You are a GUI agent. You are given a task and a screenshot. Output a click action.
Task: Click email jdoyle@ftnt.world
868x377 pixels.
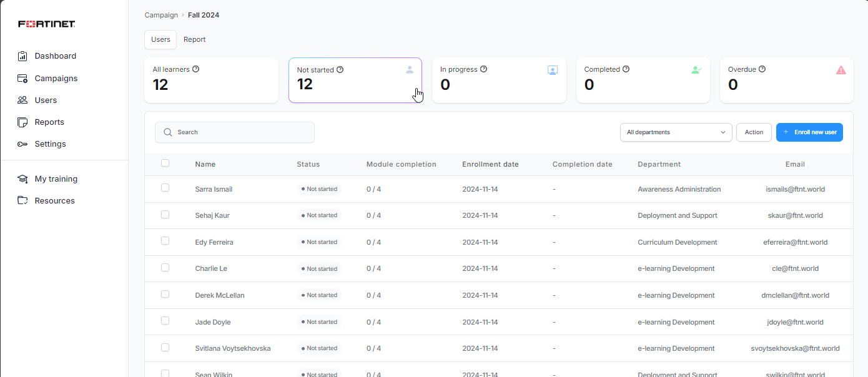[x=796, y=322]
